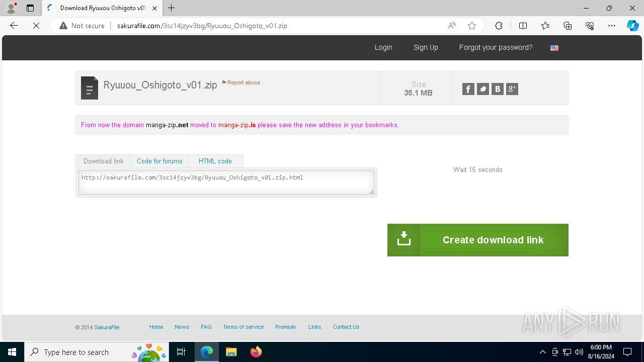Image resolution: width=644 pixels, height=362 pixels.
Task: Stop page loading with X button
Action: pyautogui.click(x=36, y=26)
